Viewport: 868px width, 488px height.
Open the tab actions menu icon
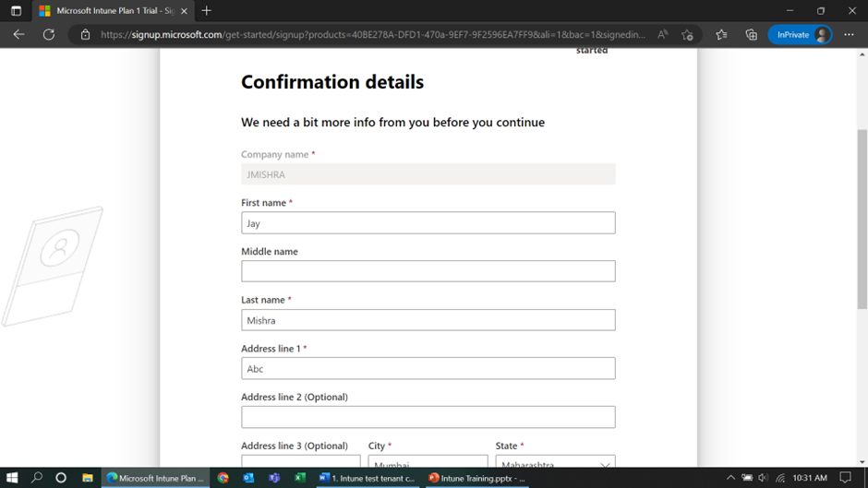point(16,10)
